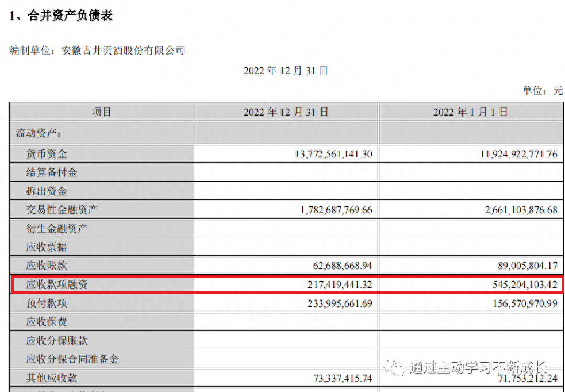565x392 pixels.
Task: Select the 2022年1月1日 column header
Action: 470,112
